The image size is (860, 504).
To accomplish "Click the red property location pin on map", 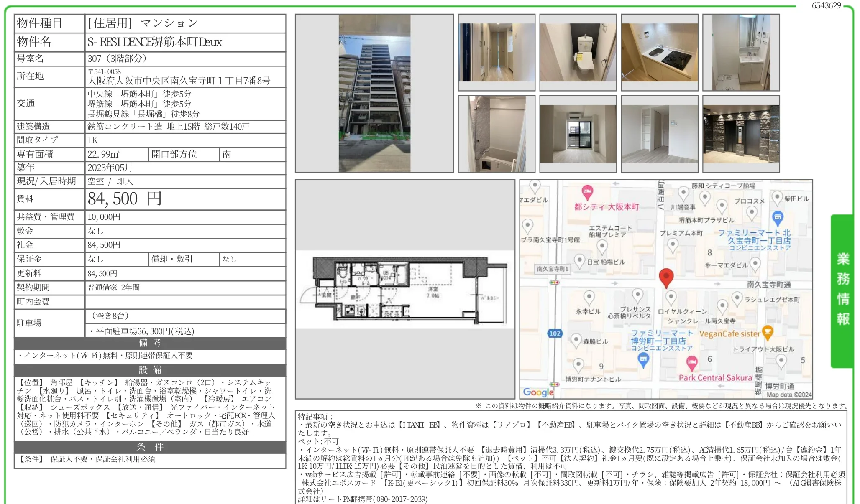I will [x=666, y=278].
